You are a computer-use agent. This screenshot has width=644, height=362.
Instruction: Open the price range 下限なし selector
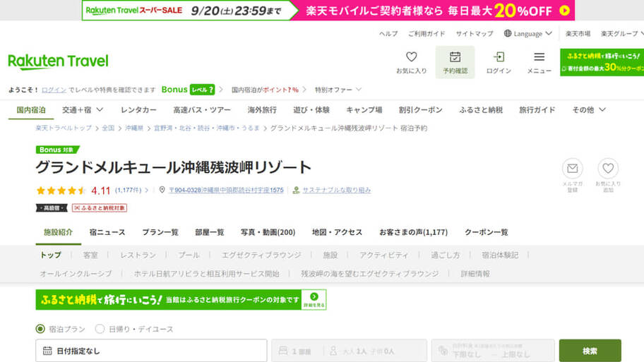pos(493,351)
